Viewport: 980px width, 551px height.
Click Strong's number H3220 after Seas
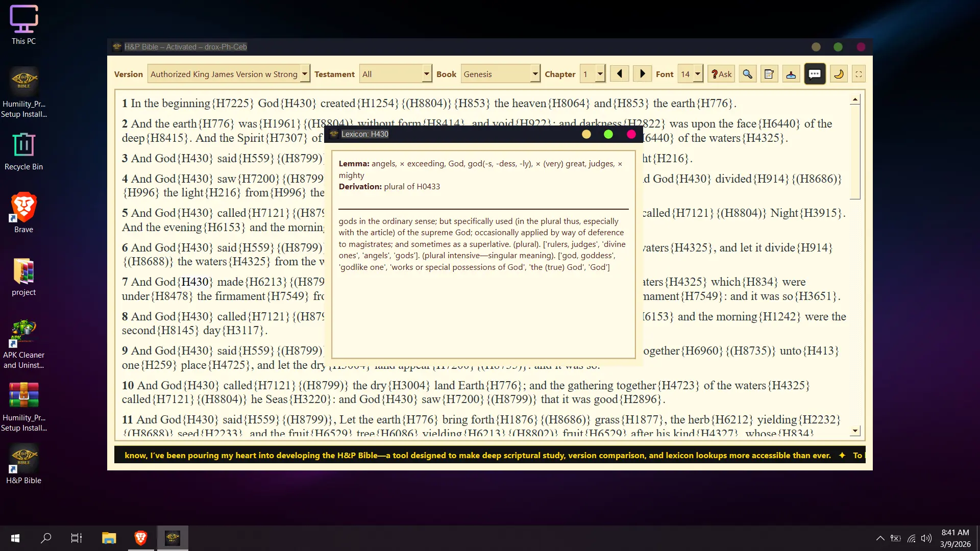[x=310, y=399]
